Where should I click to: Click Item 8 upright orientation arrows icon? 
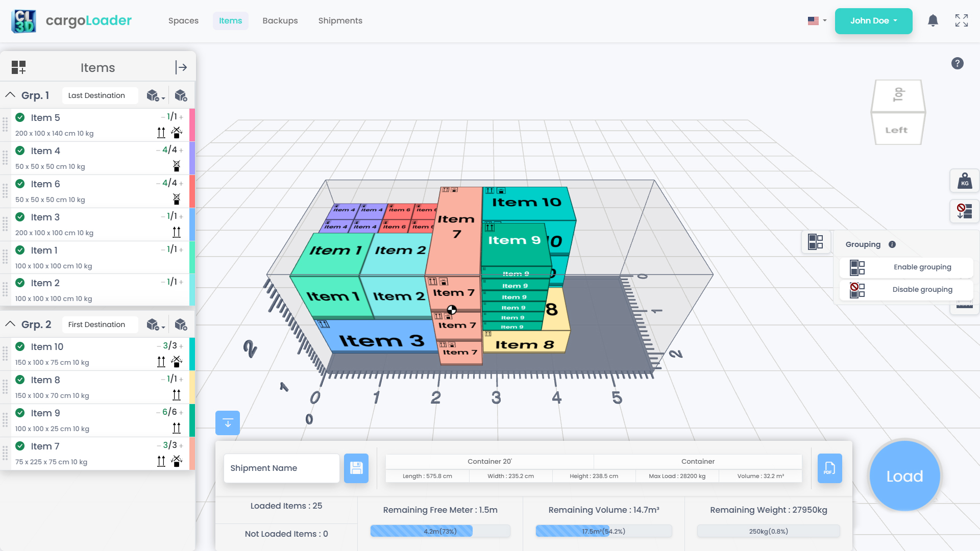(177, 395)
